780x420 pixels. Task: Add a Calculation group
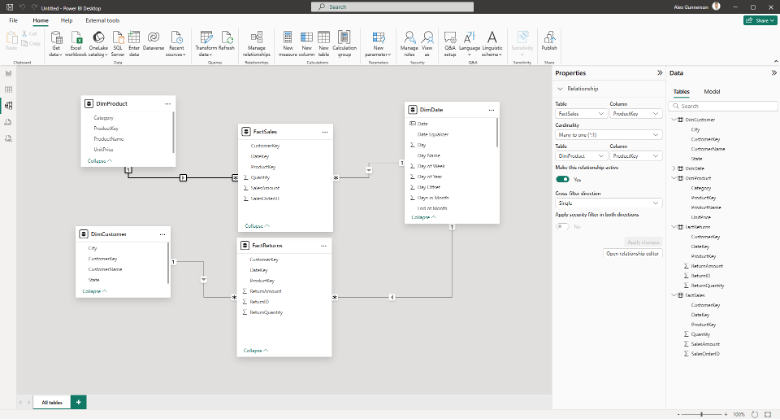pos(344,43)
